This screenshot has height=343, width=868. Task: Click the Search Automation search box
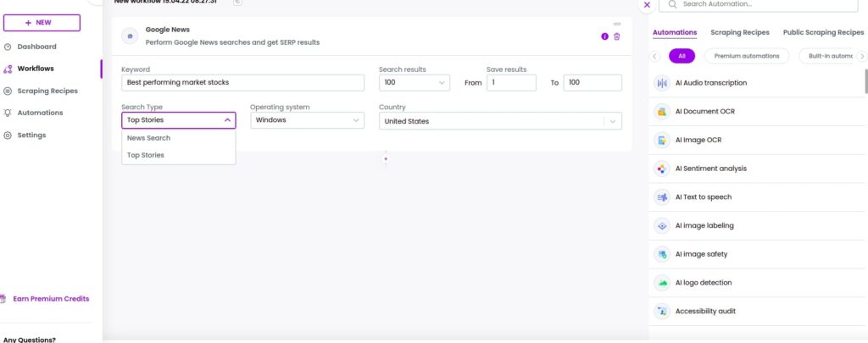(759, 4)
